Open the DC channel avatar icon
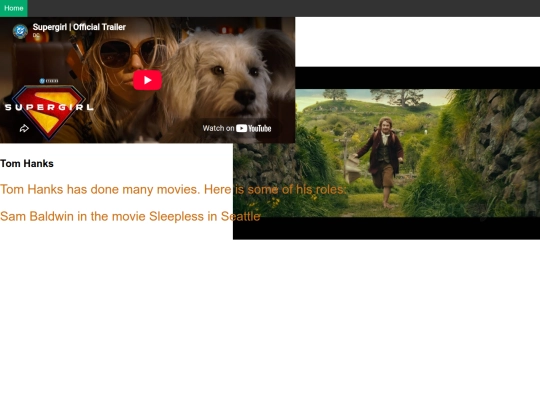 pos(20,31)
